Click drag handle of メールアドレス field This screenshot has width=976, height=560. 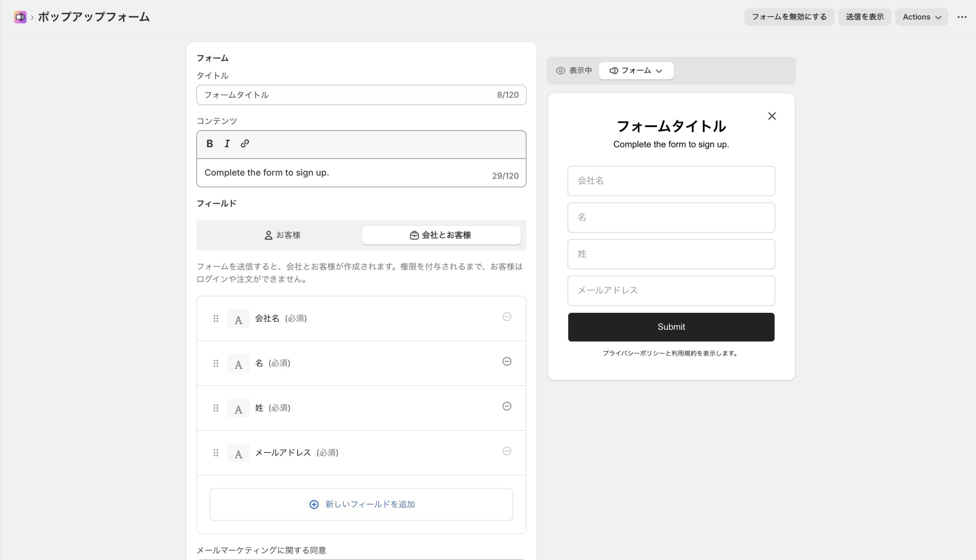pyautogui.click(x=216, y=453)
